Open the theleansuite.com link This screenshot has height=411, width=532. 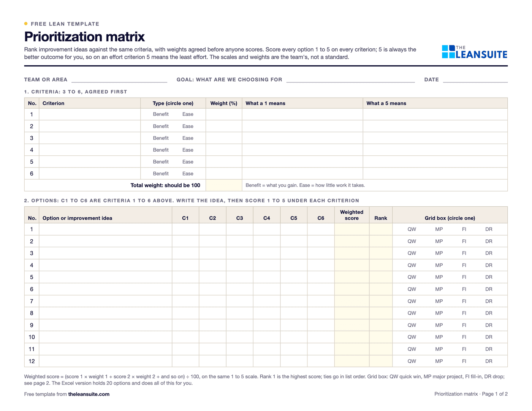point(89,394)
